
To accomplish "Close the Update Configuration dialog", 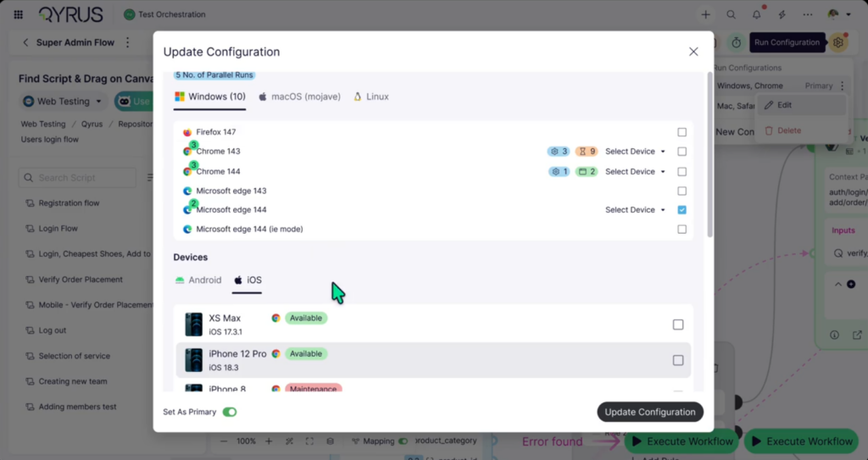I will point(693,52).
